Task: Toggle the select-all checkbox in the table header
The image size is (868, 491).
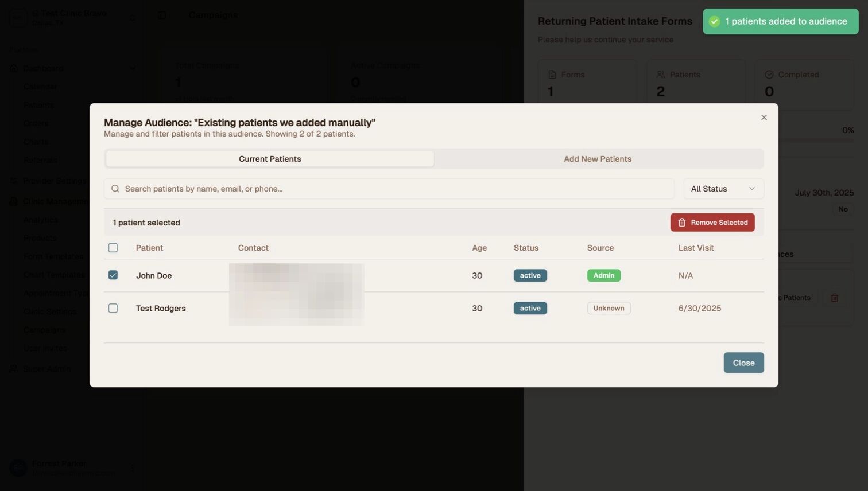Action: tap(113, 248)
